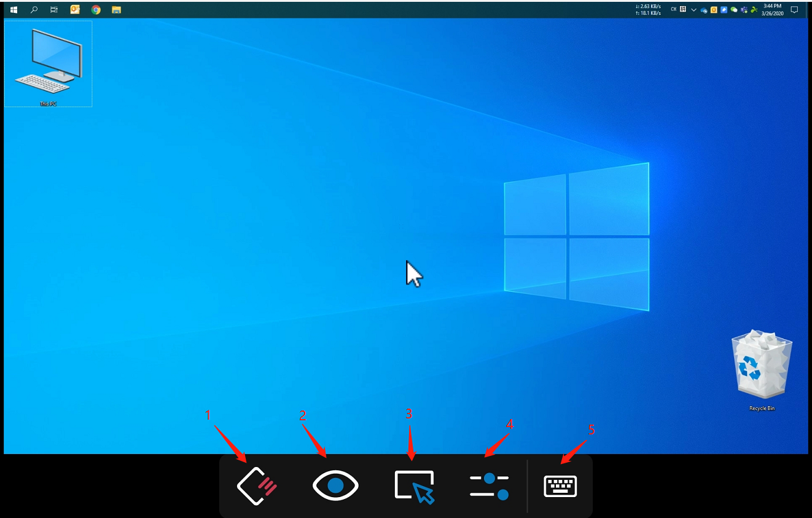Open the taskbar search magnifier
Screen dimensions: 812x518
tap(34, 10)
